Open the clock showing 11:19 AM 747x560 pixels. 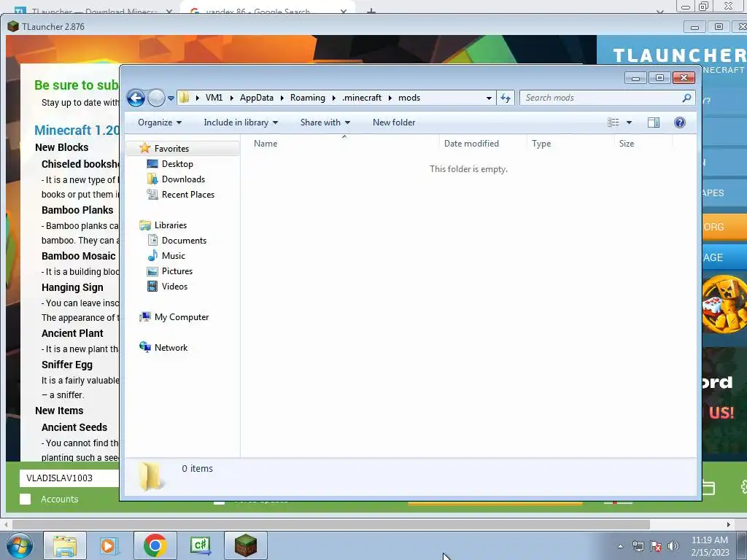[710, 546]
